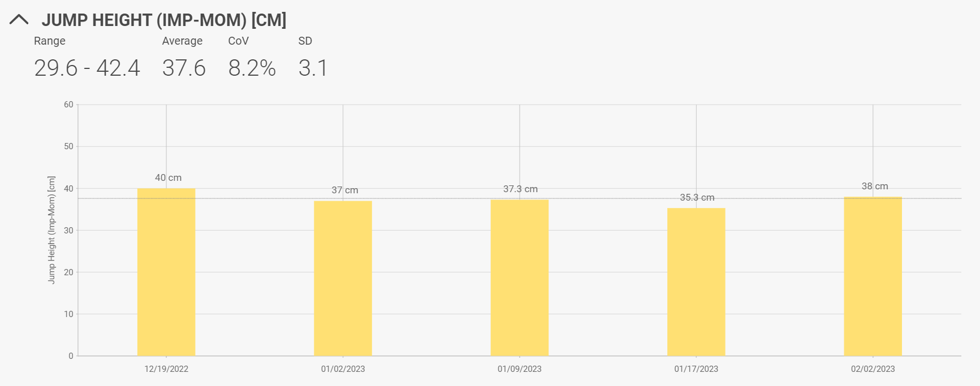Click the 12/19/2022 yellow bar
980x386 pixels.
point(166,272)
